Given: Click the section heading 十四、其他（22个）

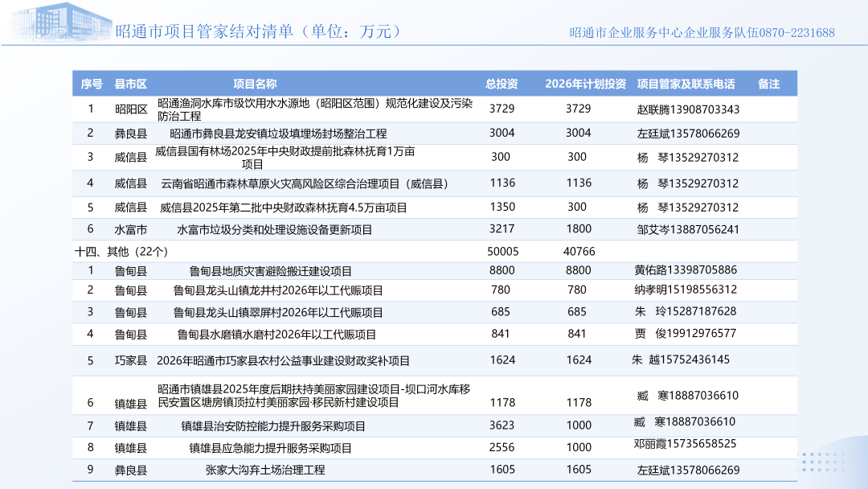Looking at the screenshot, I should point(121,252).
